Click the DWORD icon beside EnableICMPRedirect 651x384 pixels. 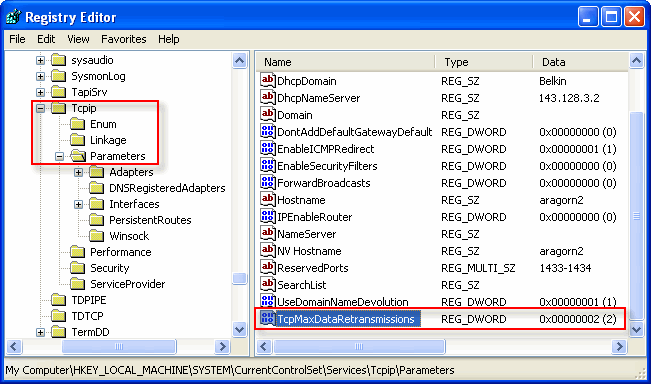[x=268, y=148]
